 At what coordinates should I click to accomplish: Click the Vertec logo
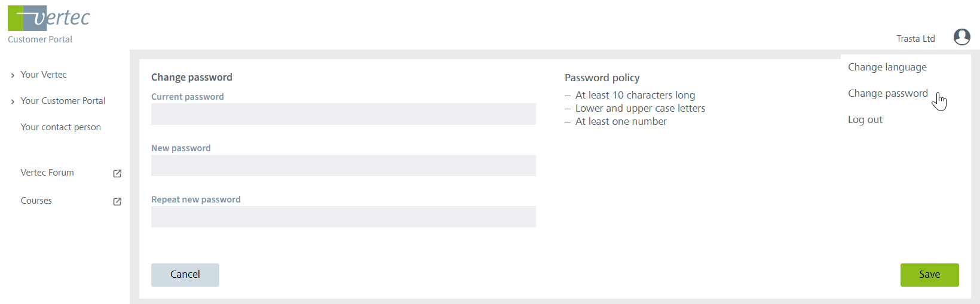click(49, 19)
